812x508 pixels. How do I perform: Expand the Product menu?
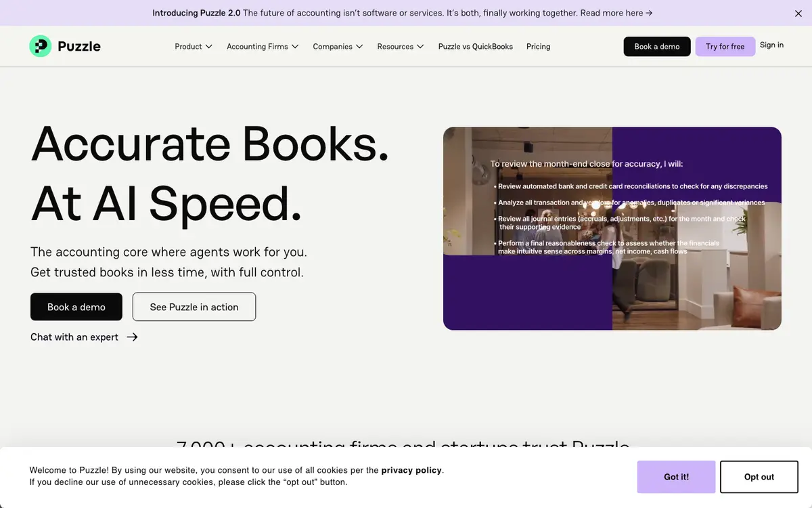pos(194,47)
